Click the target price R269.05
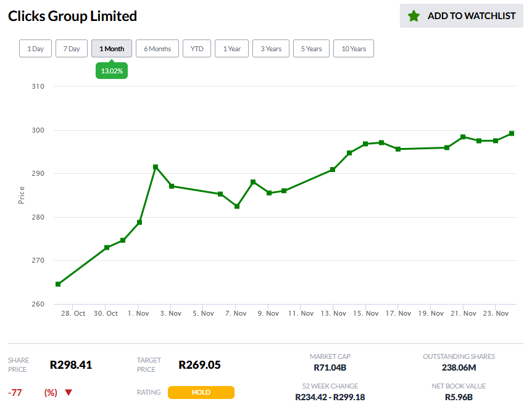Image resolution: width=532 pixels, height=407 pixels. tap(199, 365)
